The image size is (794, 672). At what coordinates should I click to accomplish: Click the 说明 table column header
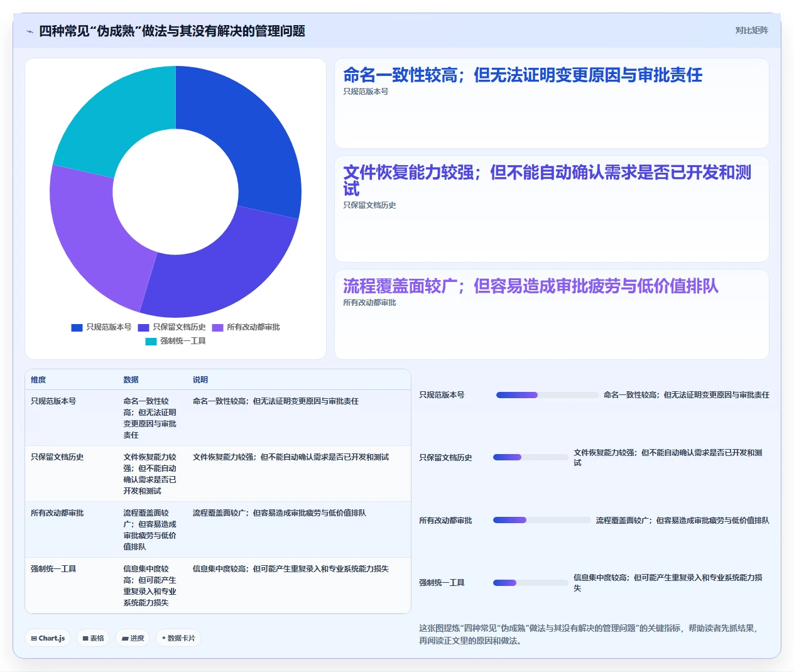pos(200,380)
